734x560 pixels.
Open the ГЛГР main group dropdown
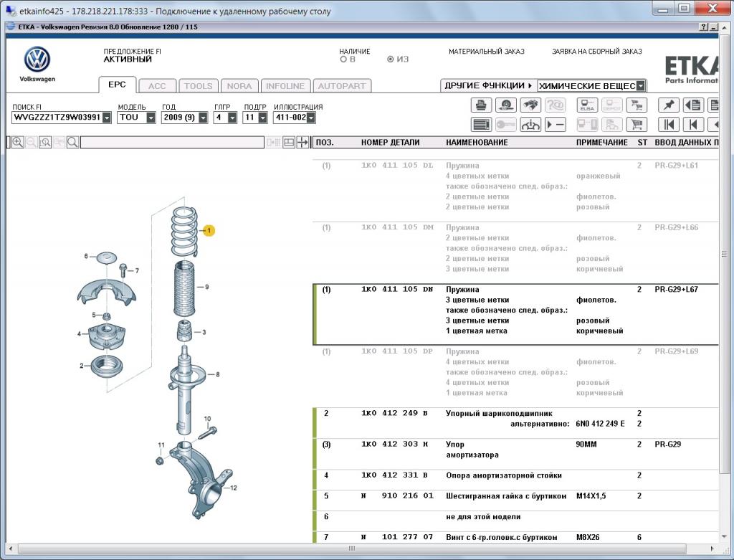[232, 118]
